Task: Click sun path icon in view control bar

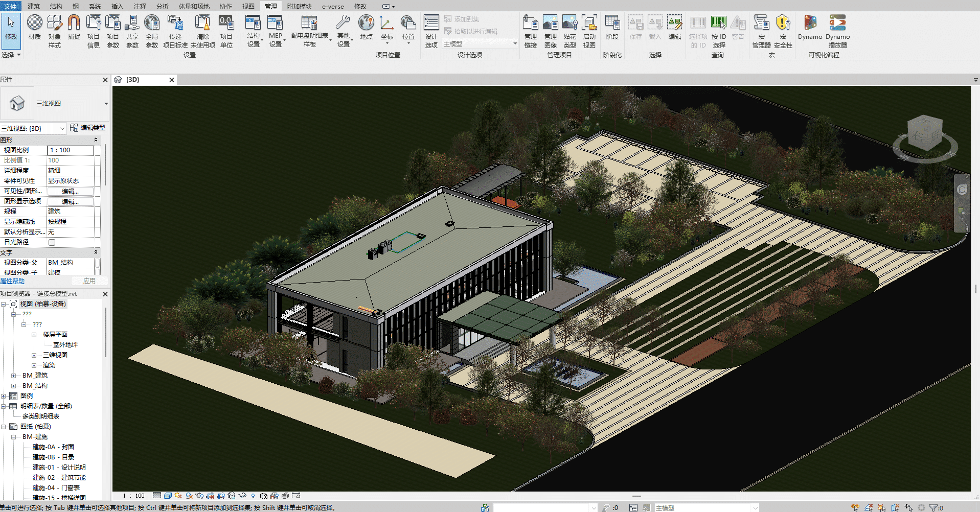Action: click(177, 496)
